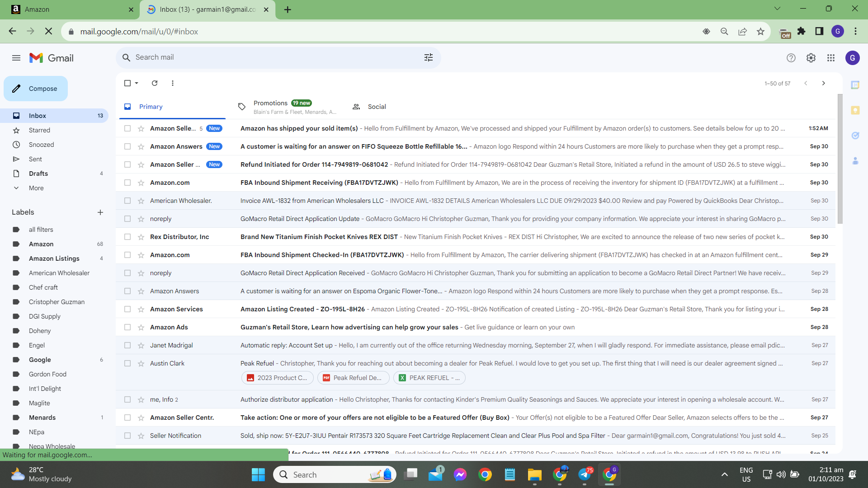Click the Windows taskbar Search box

[x=335, y=474]
